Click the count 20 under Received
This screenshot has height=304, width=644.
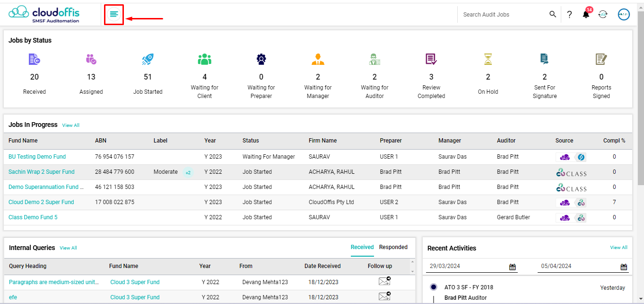tap(35, 77)
